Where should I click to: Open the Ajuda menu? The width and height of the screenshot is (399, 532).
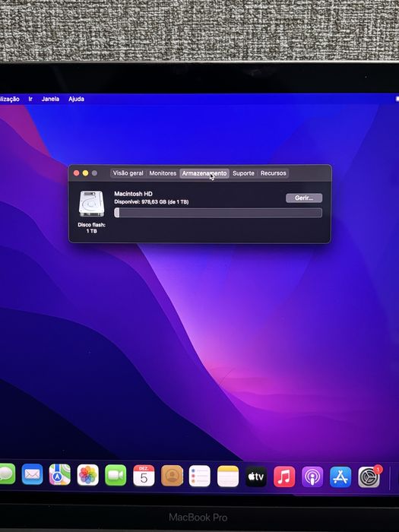pyautogui.click(x=76, y=99)
